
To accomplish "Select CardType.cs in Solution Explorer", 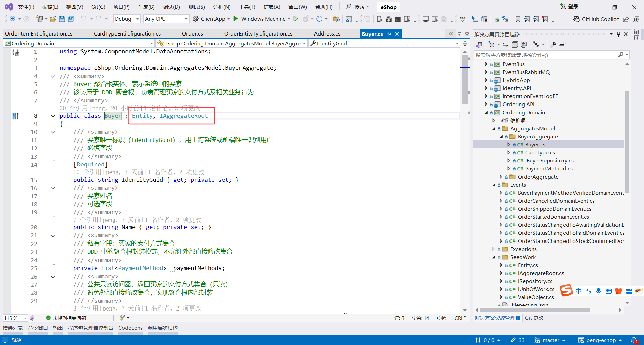I will coord(540,153).
